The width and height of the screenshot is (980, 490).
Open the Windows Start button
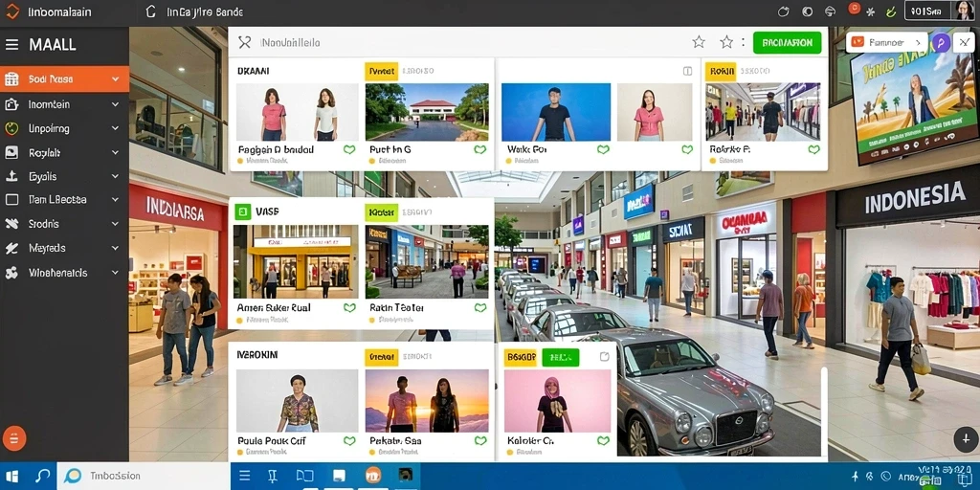tap(11, 477)
